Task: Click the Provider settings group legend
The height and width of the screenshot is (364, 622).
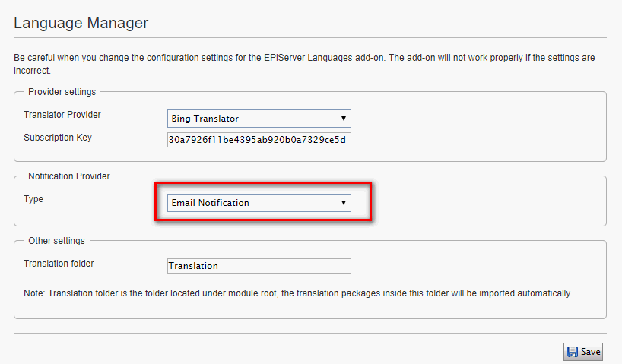Action: (62, 92)
